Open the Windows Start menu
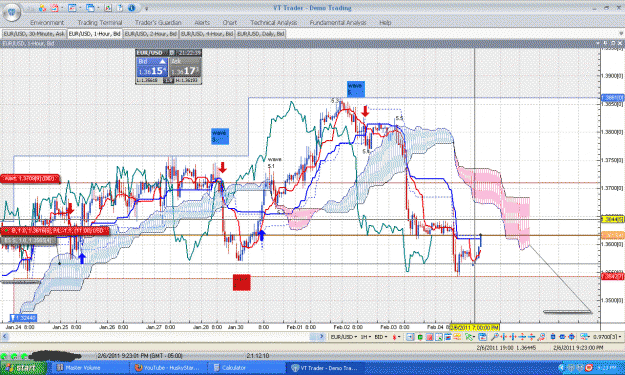Viewport: 625px width, 375px height. tap(23, 368)
